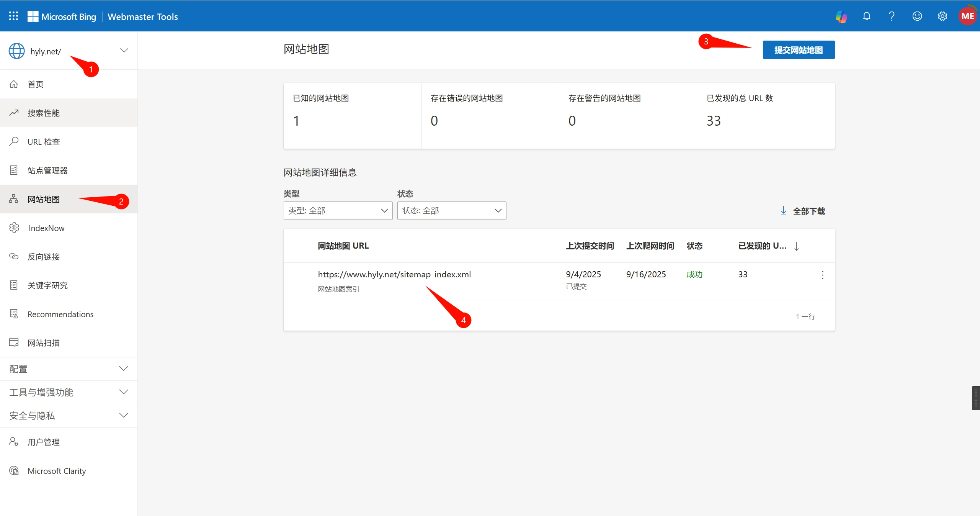Click the globe icon beside hyly.net/
Image resolution: width=980 pixels, height=516 pixels.
(x=16, y=51)
